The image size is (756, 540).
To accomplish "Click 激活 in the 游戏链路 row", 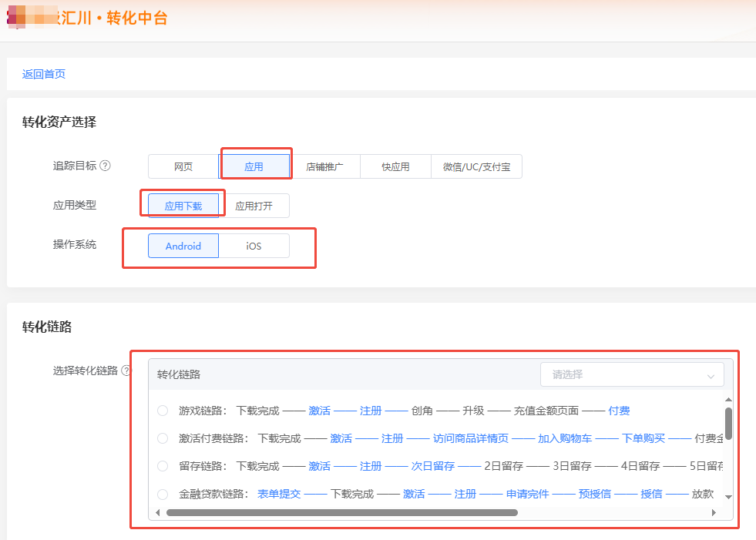I will point(320,411).
